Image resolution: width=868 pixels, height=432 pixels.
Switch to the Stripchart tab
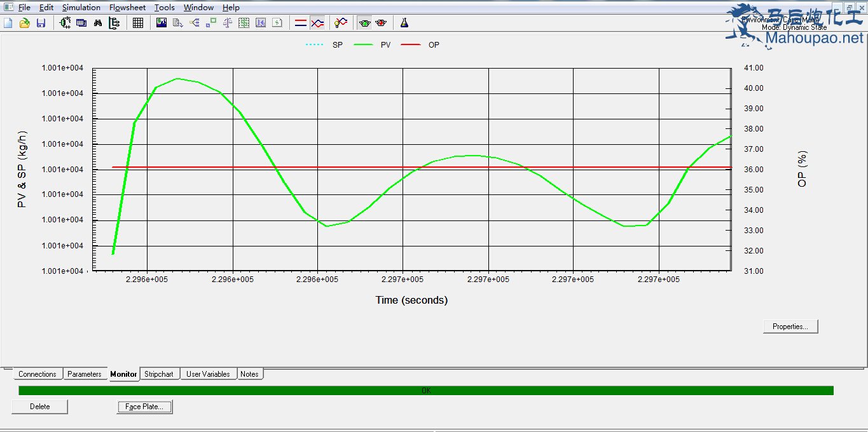(x=159, y=374)
